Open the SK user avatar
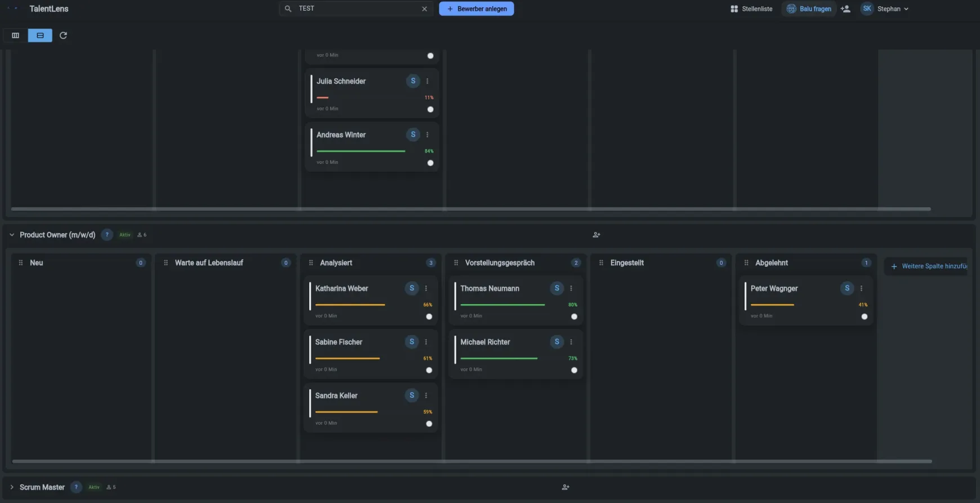This screenshot has width=980, height=503. (867, 8)
